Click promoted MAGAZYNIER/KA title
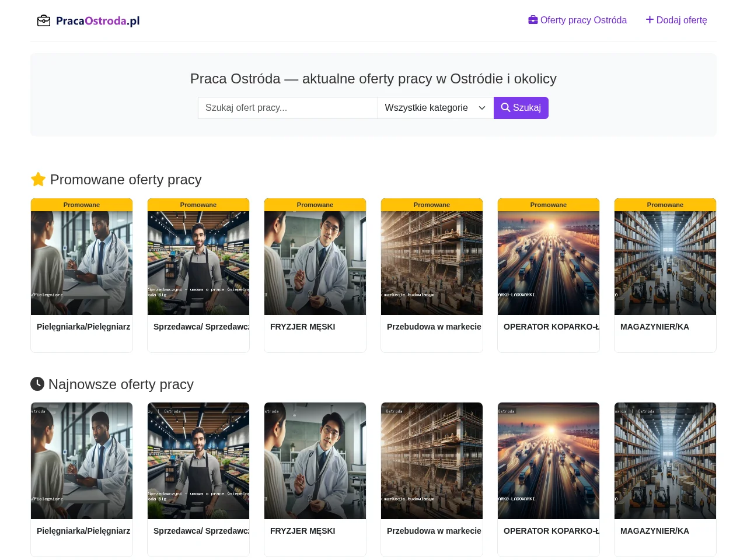The height and width of the screenshot is (560, 747). [655, 327]
